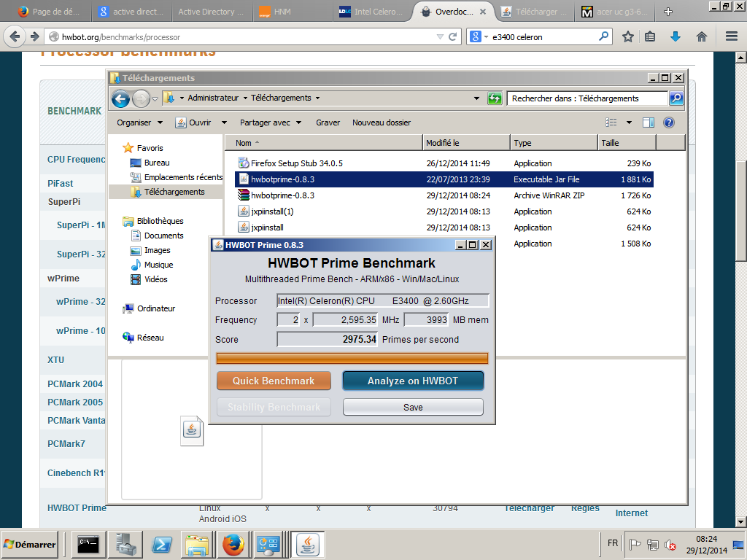Click the Firefox URL address field
This screenshot has height=560, width=747.
[x=248, y=36]
